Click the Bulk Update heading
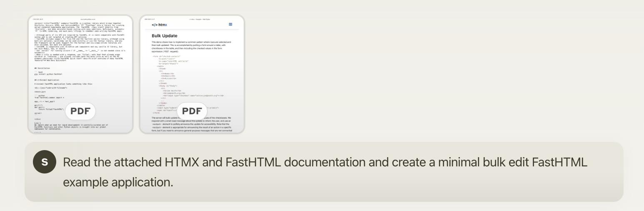 (x=164, y=36)
